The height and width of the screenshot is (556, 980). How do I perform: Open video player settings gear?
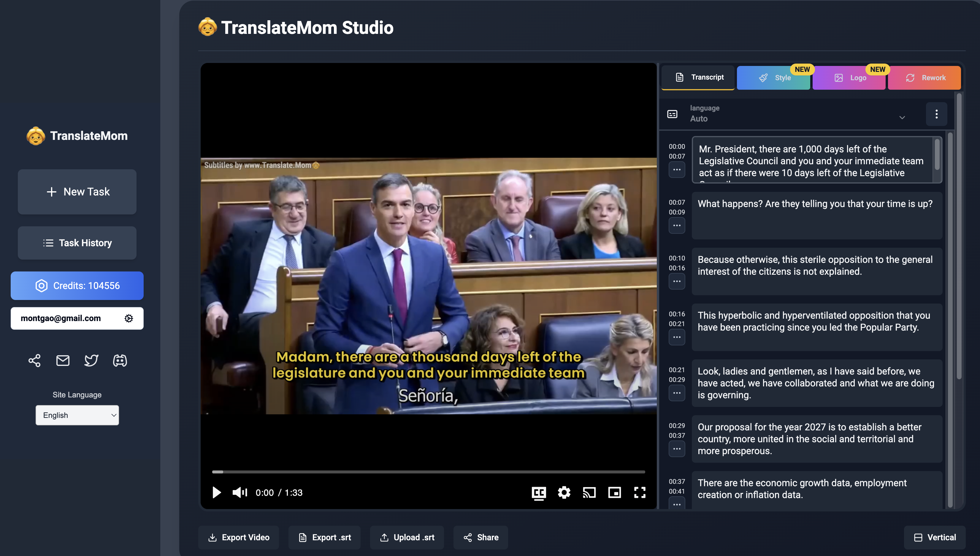click(564, 493)
